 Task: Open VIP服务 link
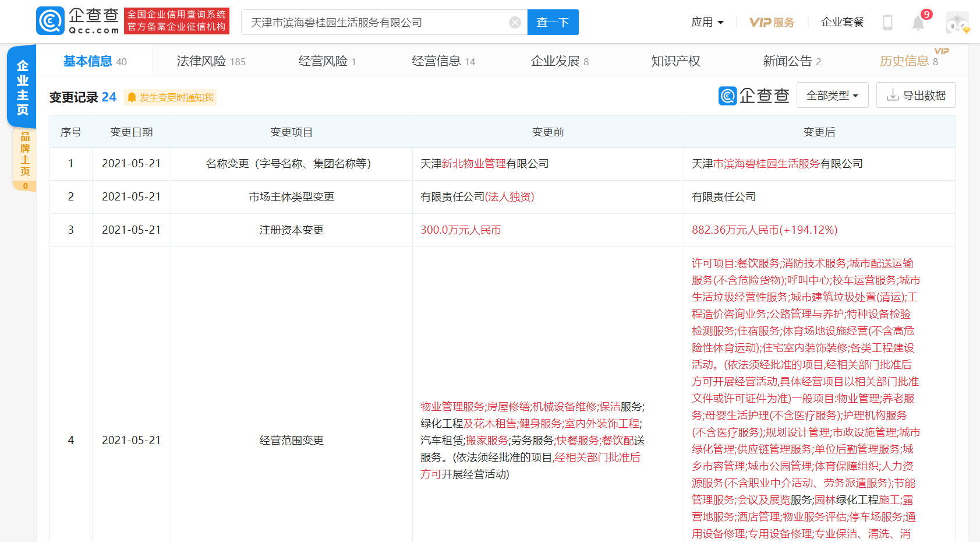pyautogui.click(x=772, y=22)
